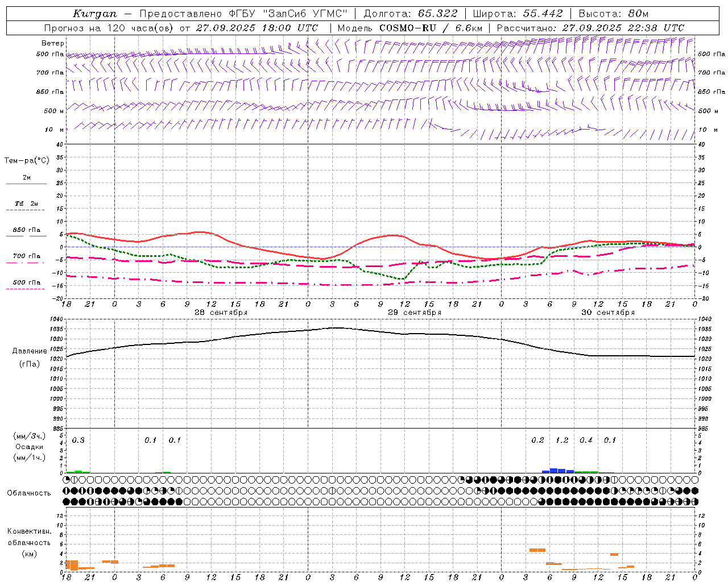Click the "Конвективн." convective cloud label
728x582 pixels.
29,531
